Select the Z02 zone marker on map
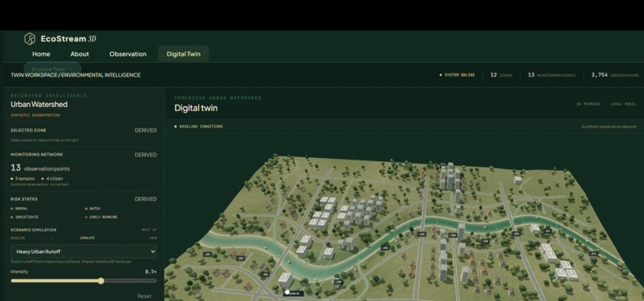 point(241,259)
